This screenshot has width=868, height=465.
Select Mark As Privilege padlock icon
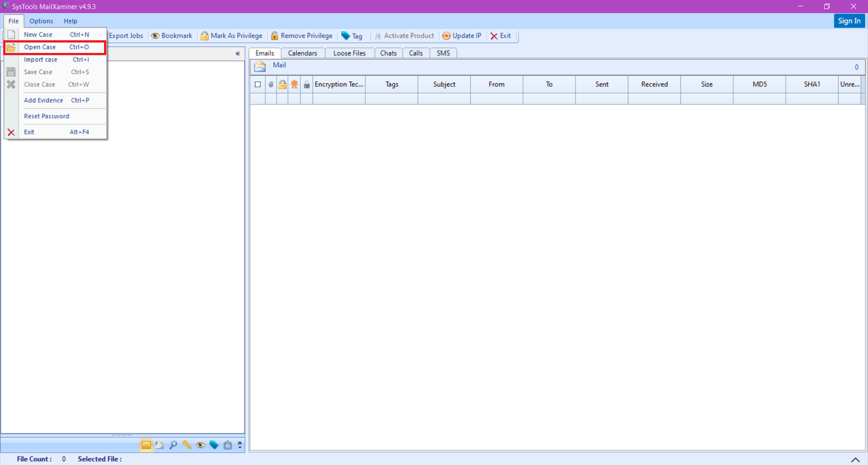point(205,36)
